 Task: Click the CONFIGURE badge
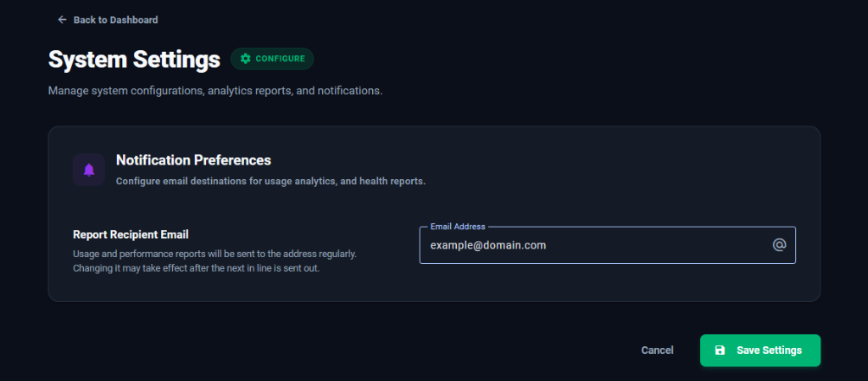272,59
